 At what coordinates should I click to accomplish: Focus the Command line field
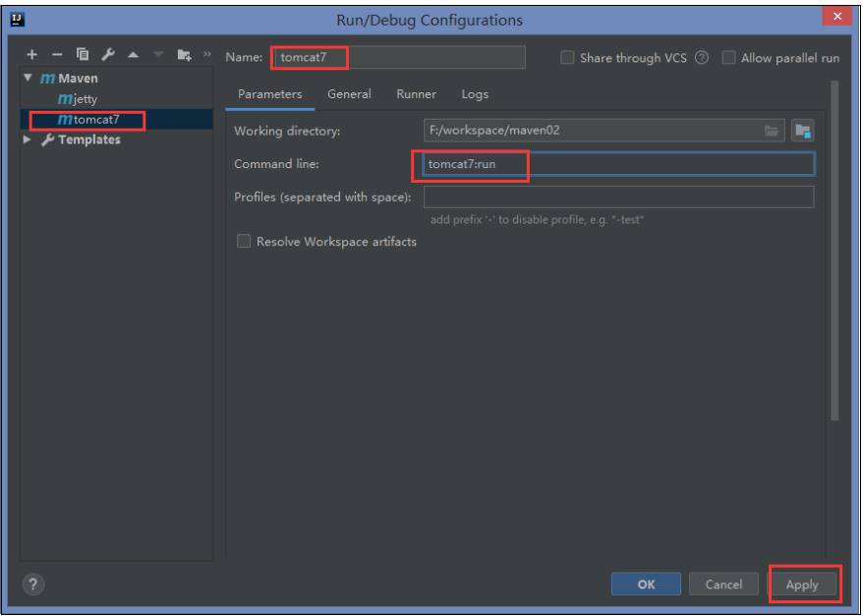618,164
